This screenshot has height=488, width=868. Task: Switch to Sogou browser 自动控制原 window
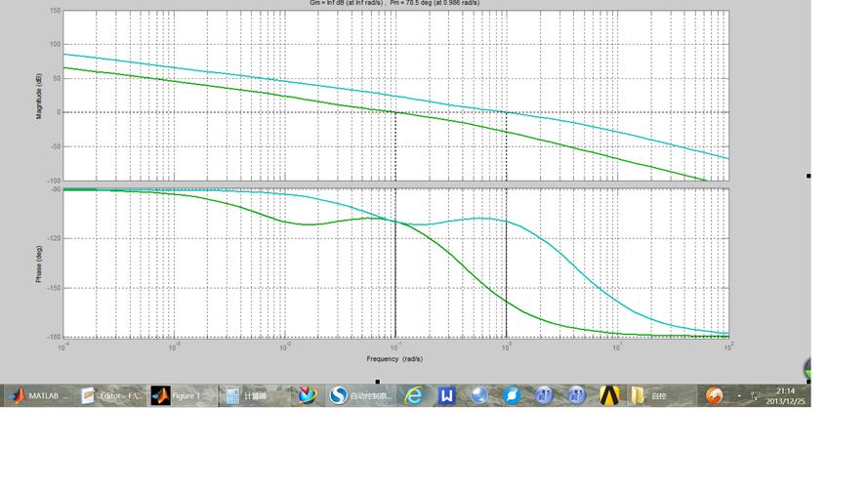coord(361,395)
